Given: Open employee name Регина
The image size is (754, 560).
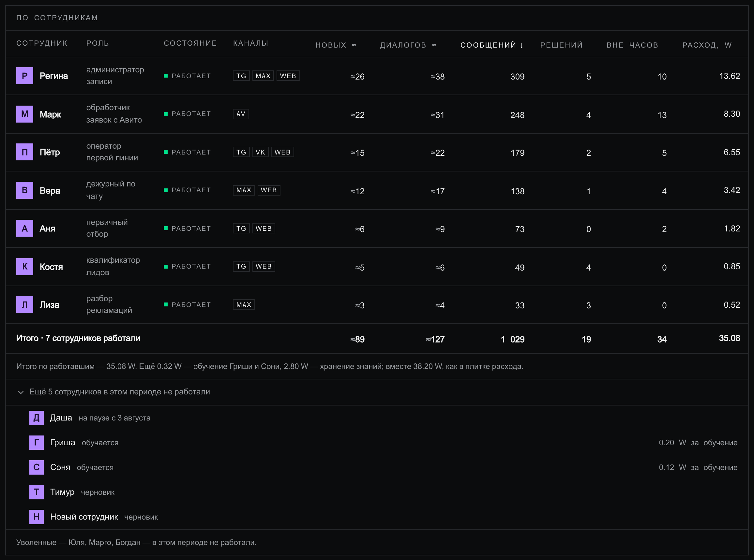Looking at the screenshot, I should coord(53,76).
